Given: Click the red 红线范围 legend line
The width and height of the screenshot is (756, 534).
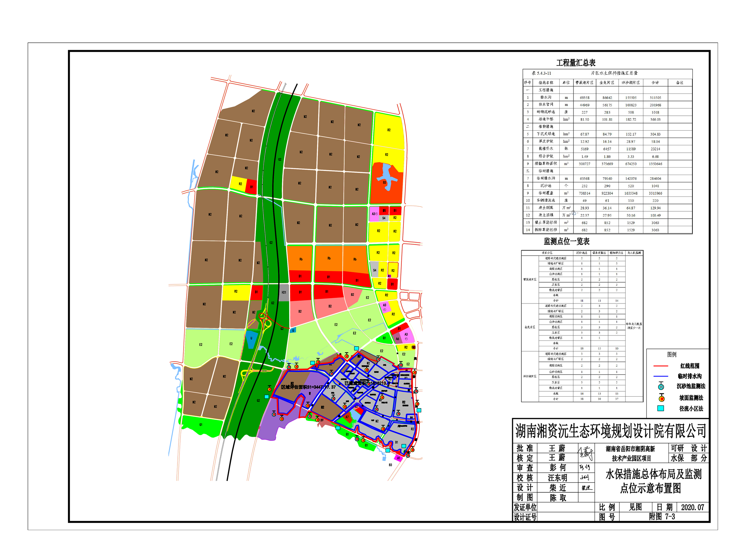Looking at the screenshot, I should [660, 366].
